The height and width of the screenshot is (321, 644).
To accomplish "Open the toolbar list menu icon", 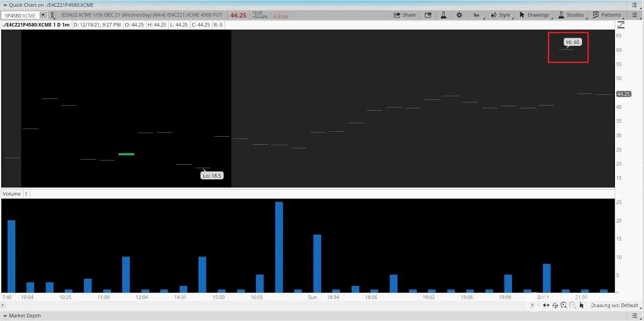I will click(x=634, y=15).
